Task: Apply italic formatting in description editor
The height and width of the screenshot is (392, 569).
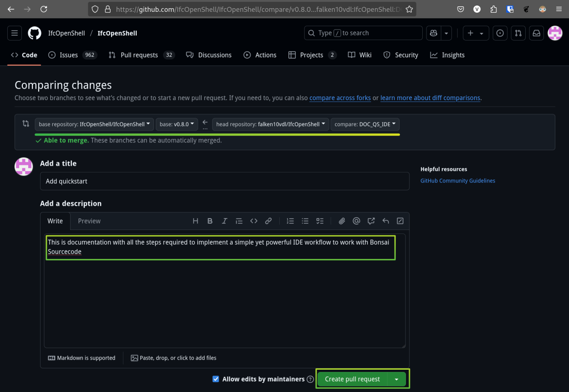Action: coord(225,221)
